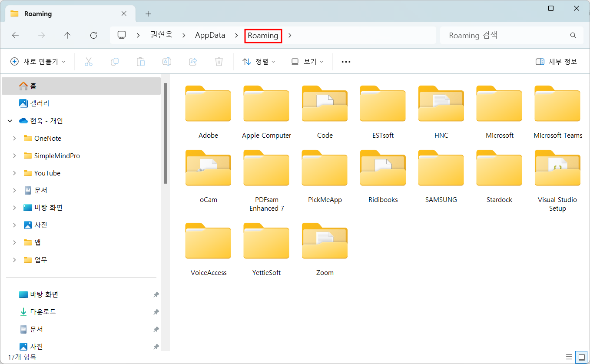Expand the SimpleMindPro tree node
Screen dimensions: 590x364
click(x=14, y=156)
